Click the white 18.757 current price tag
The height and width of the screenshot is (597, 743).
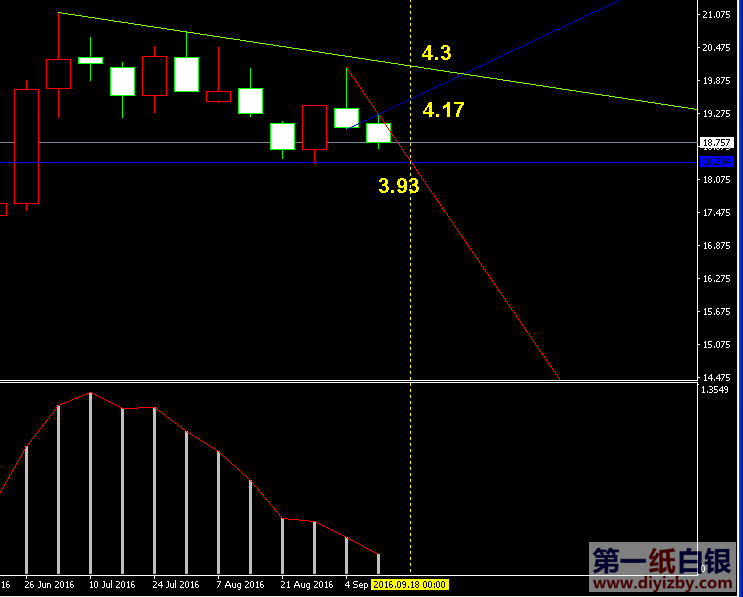point(717,143)
